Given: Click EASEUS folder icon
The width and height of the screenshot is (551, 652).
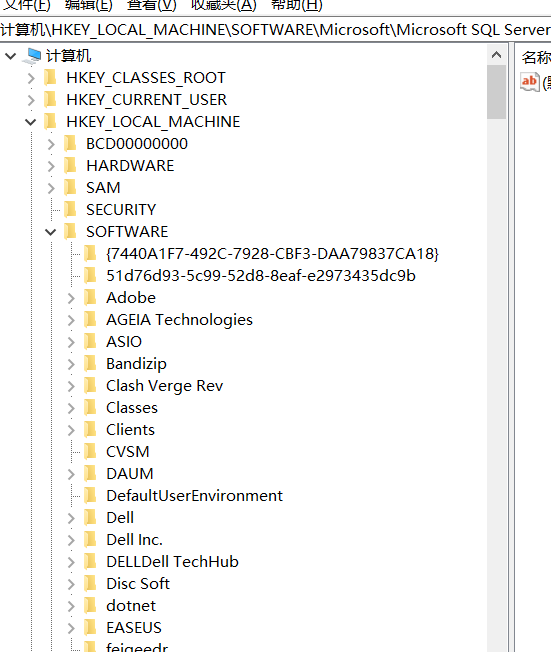Looking at the screenshot, I should (x=90, y=628).
